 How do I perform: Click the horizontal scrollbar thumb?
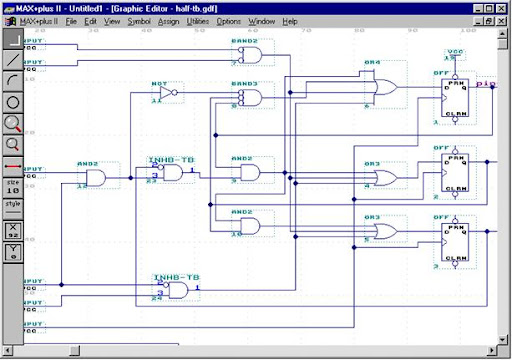(75, 350)
